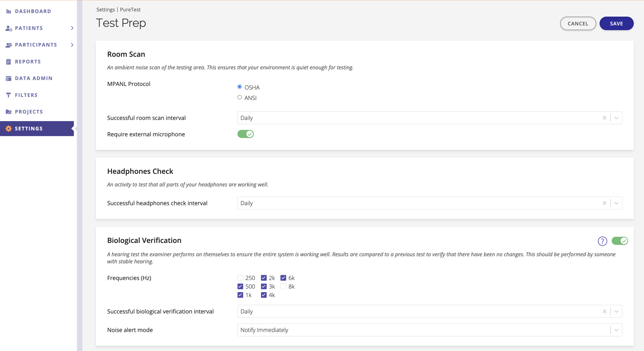Click the Filters funnel icon
The width and height of the screenshot is (644, 351).
tap(9, 95)
